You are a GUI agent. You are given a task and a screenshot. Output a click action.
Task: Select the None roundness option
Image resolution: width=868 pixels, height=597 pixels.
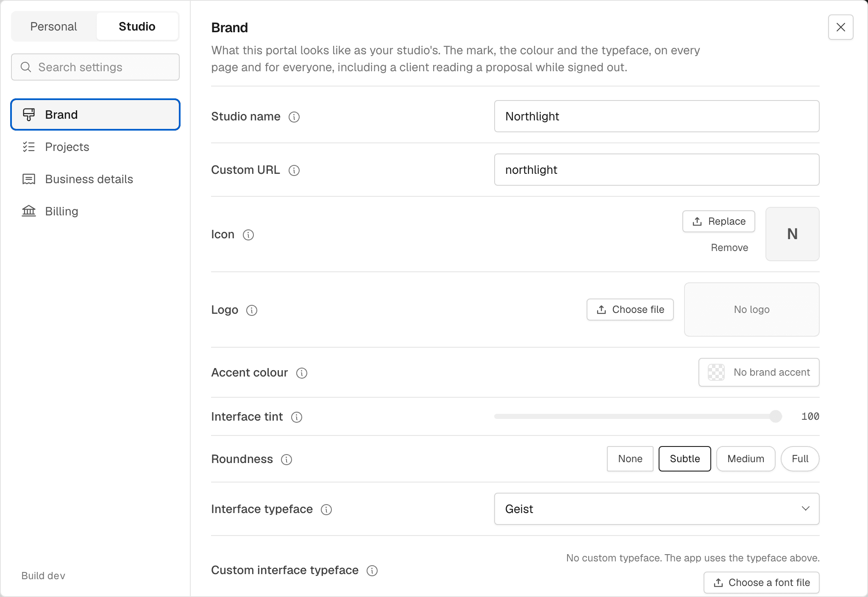click(630, 459)
